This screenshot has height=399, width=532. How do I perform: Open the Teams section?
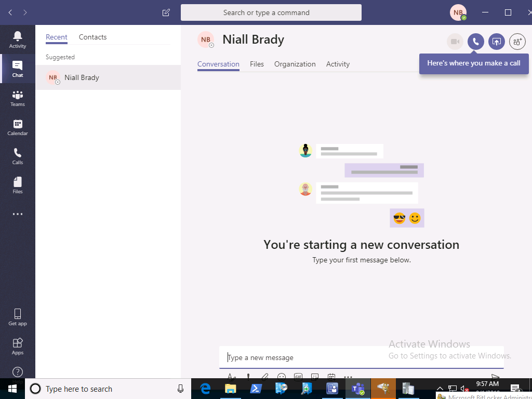tap(17, 98)
